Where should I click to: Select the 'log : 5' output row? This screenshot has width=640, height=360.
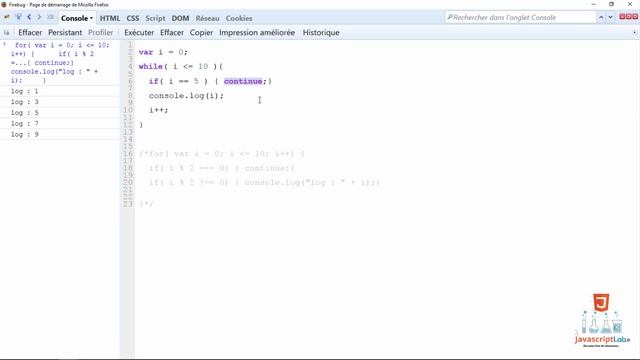[x=60, y=113]
